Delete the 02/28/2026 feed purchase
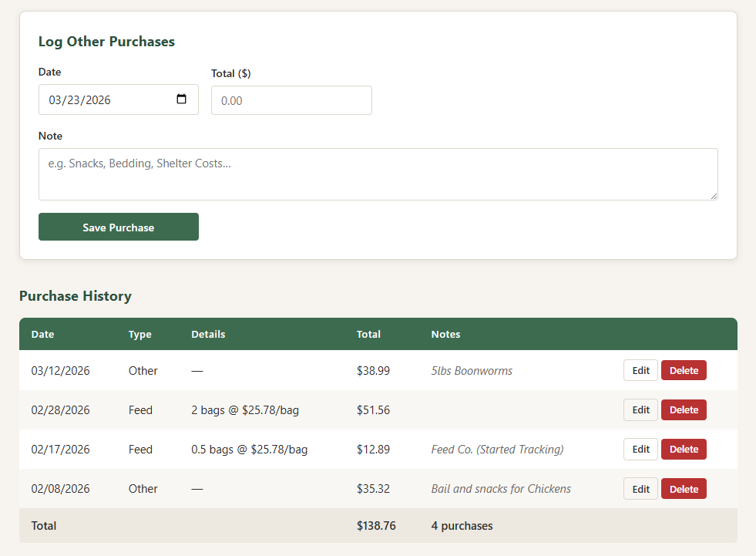Screen dimensions: 756x556 coord(684,409)
